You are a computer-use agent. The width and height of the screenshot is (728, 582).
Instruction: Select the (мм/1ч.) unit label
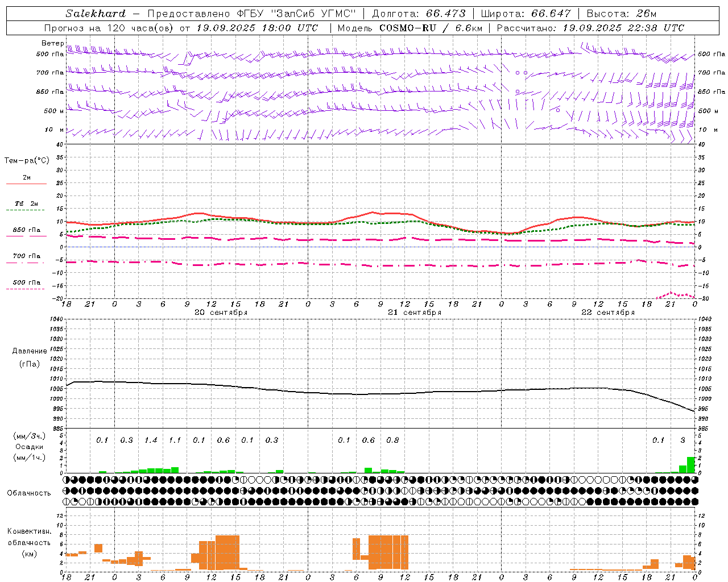pyautogui.click(x=31, y=458)
